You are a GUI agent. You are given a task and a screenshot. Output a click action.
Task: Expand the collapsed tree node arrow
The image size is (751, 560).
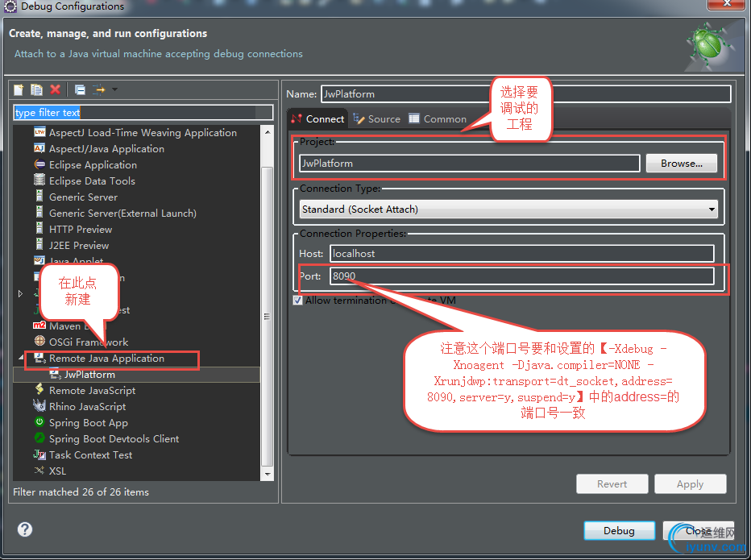click(x=20, y=293)
